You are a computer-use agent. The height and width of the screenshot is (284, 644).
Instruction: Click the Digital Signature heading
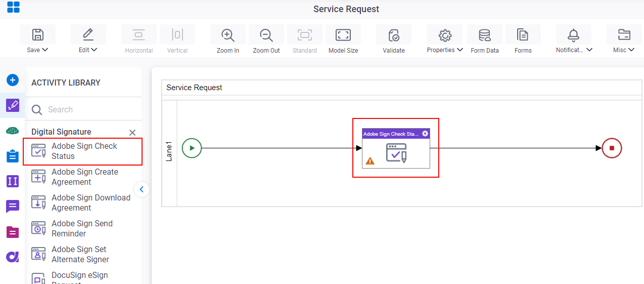[x=61, y=132]
